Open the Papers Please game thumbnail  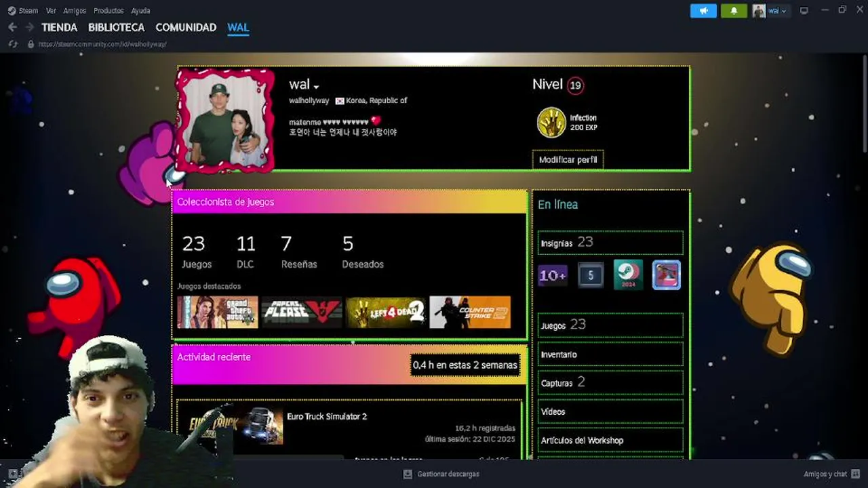click(302, 312)
